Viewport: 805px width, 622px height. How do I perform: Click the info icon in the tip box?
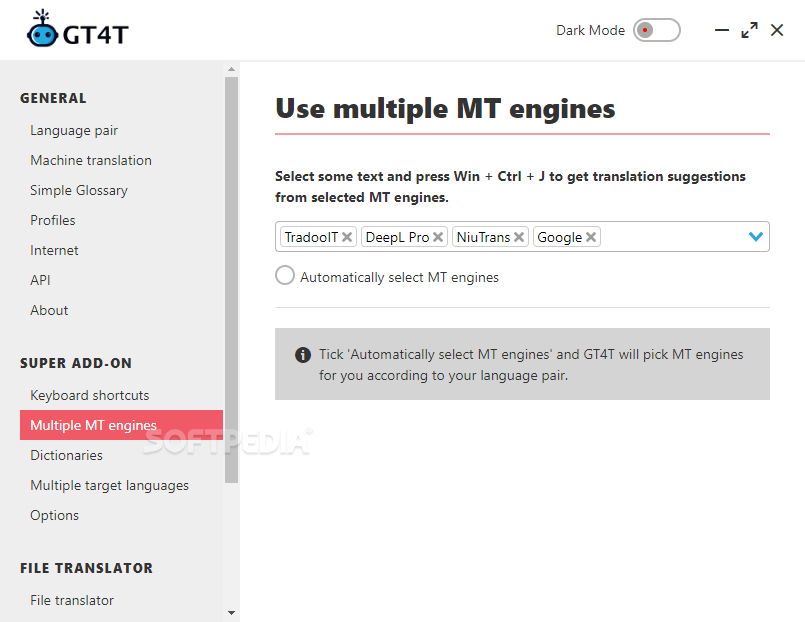pyautogui.click(x=303, y=355)
